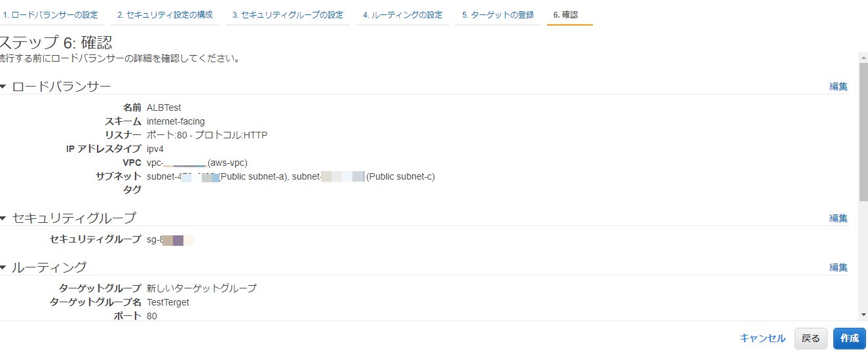This screenshot has width=868, height=354.
Task: Collapse the ルーティング section triangle
Action: (3, 267)
